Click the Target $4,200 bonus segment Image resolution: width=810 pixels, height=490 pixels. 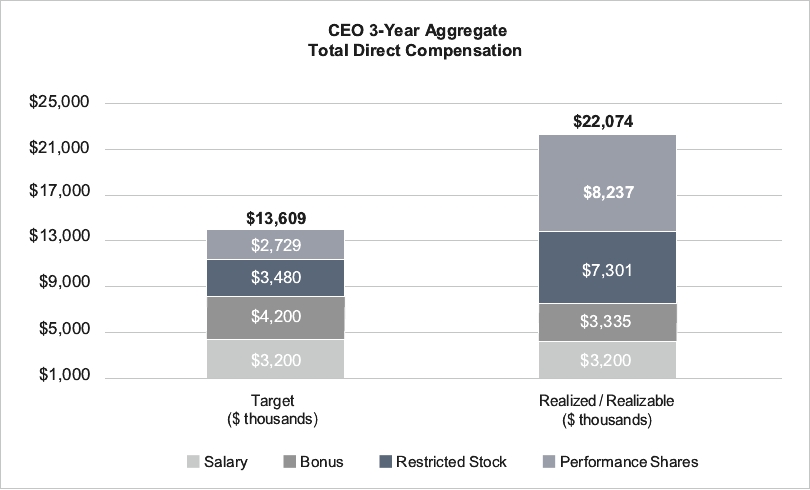pyautogui.click(x=275, y=318)
